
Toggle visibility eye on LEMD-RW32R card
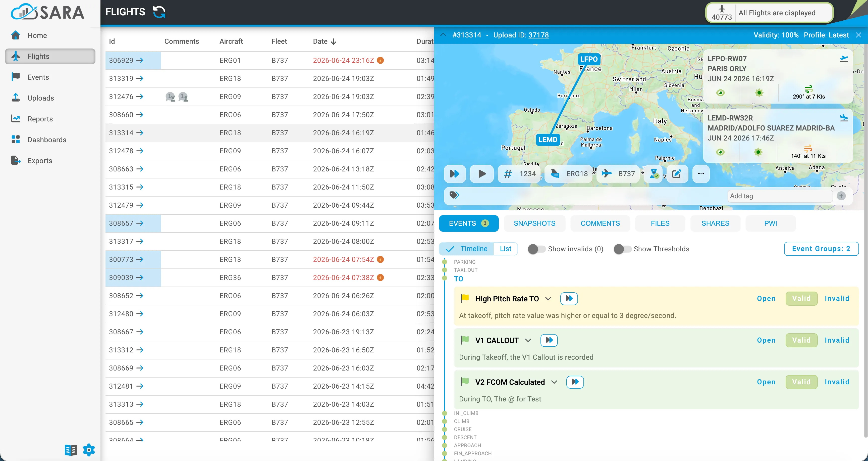click(720, 152)
